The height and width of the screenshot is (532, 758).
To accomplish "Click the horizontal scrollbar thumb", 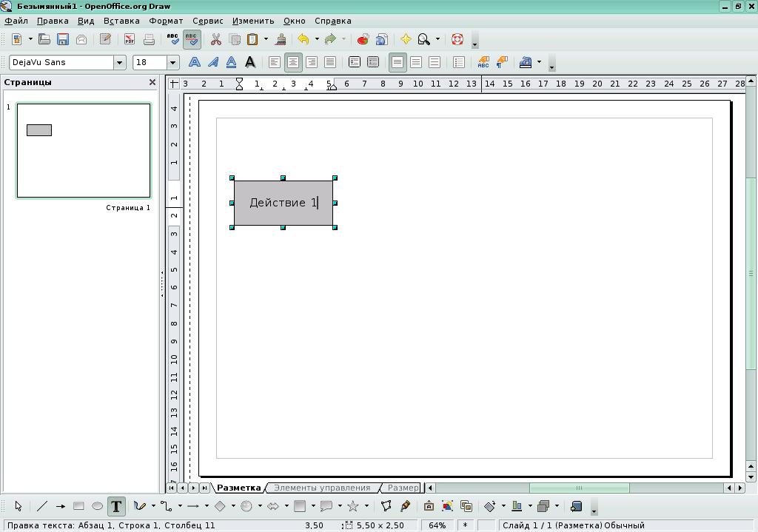I will 579,488.
